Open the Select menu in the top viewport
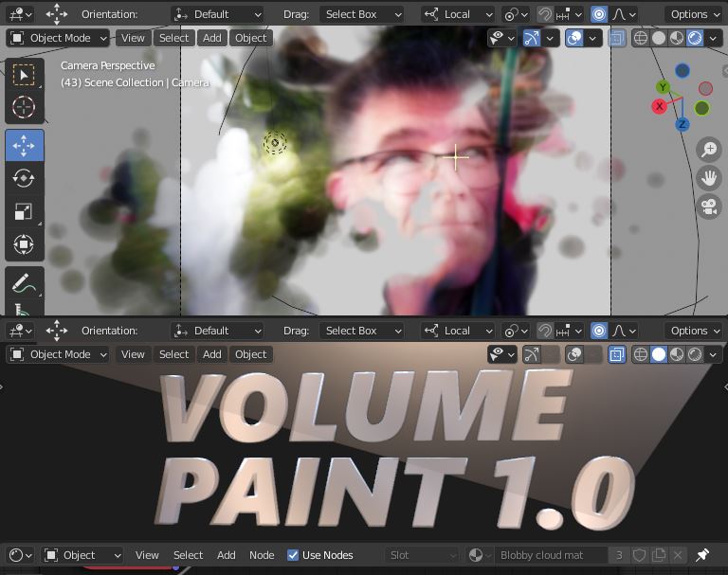 pyautogui.click(x=173, y=38)
